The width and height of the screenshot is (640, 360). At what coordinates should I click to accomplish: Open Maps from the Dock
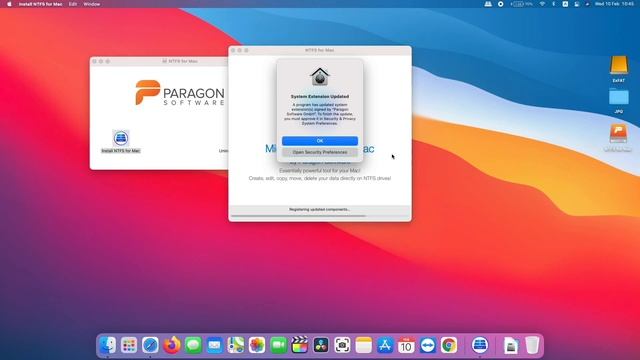coord(236,345)
